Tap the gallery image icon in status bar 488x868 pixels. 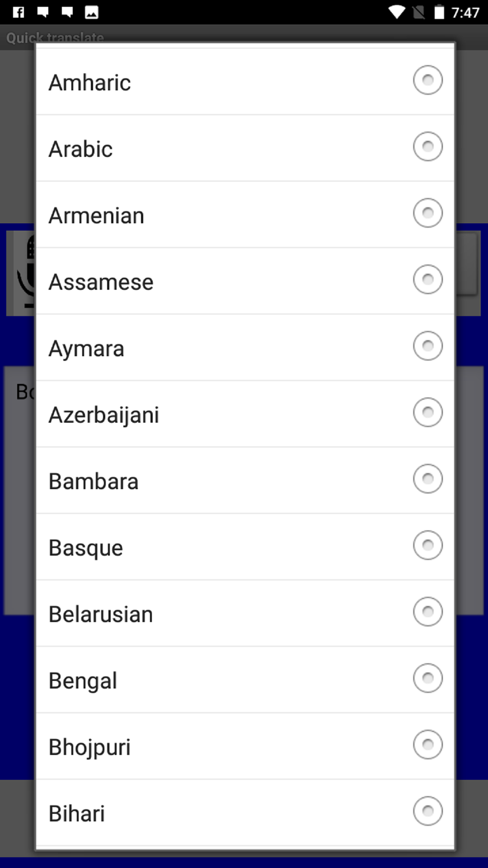point(90,12)
